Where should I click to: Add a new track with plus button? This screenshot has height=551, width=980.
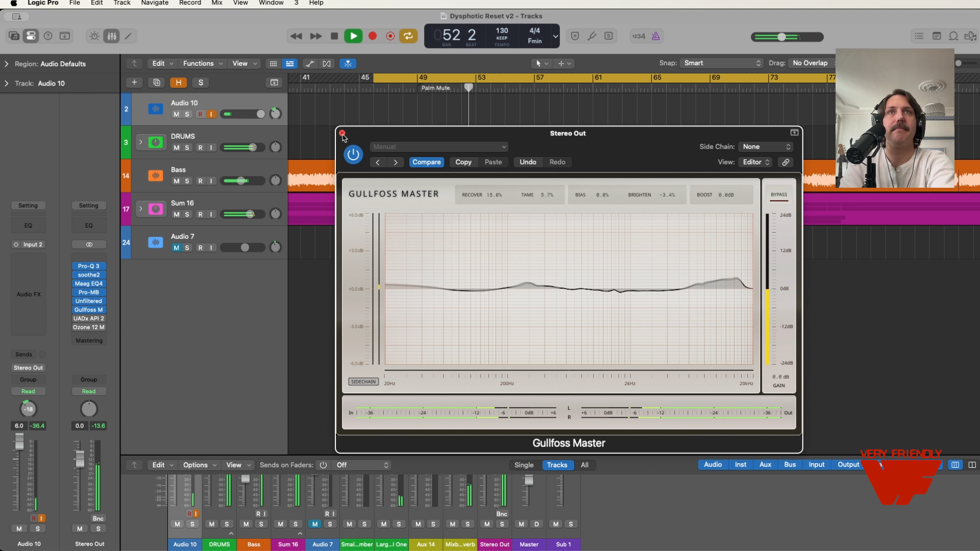(134, 83)
